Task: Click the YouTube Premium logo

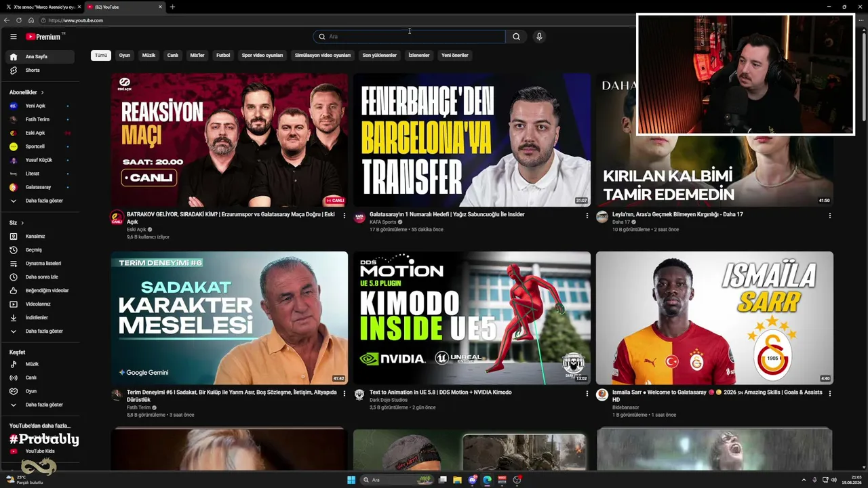Action: click(43, 37)
